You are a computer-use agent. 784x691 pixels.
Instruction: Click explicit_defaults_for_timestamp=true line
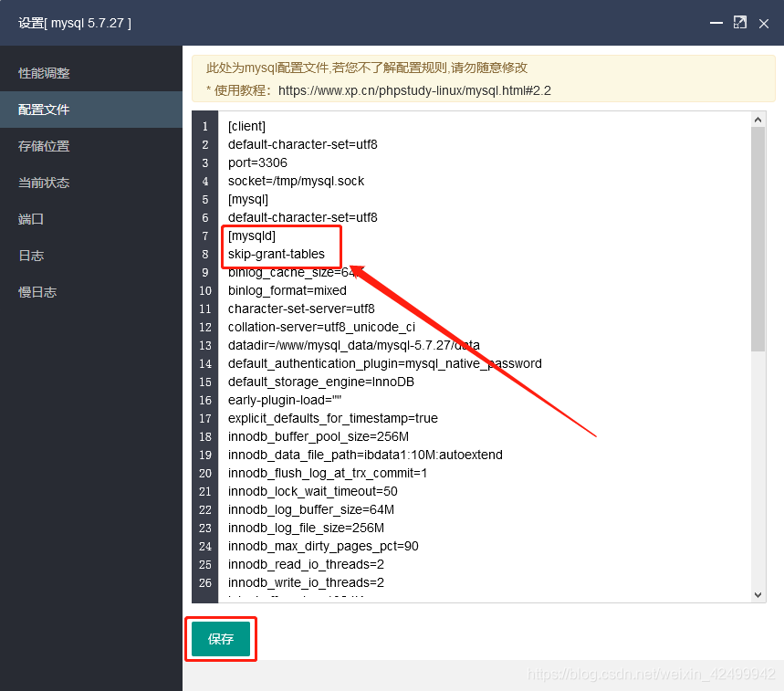[333, 418]
